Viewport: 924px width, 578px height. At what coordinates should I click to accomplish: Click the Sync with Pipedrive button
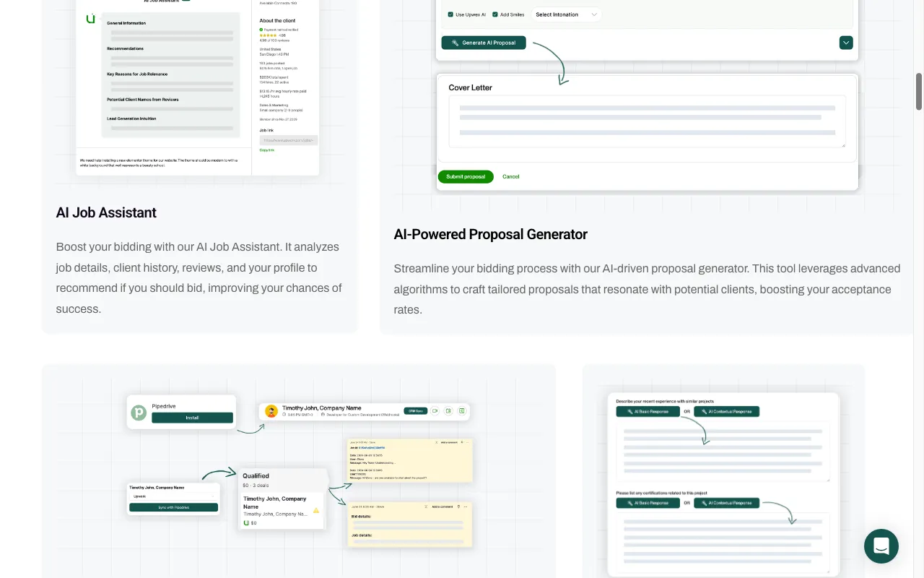click(173, 507)
